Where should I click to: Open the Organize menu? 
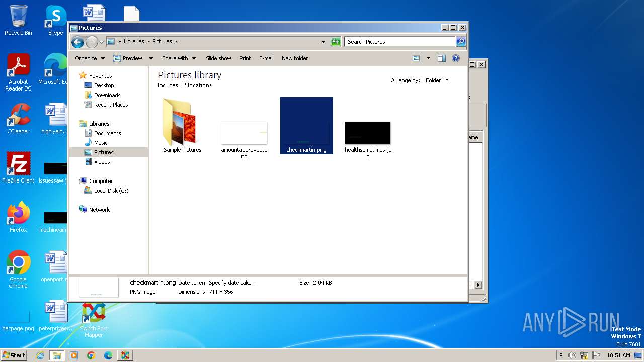[x=90, y=58]
